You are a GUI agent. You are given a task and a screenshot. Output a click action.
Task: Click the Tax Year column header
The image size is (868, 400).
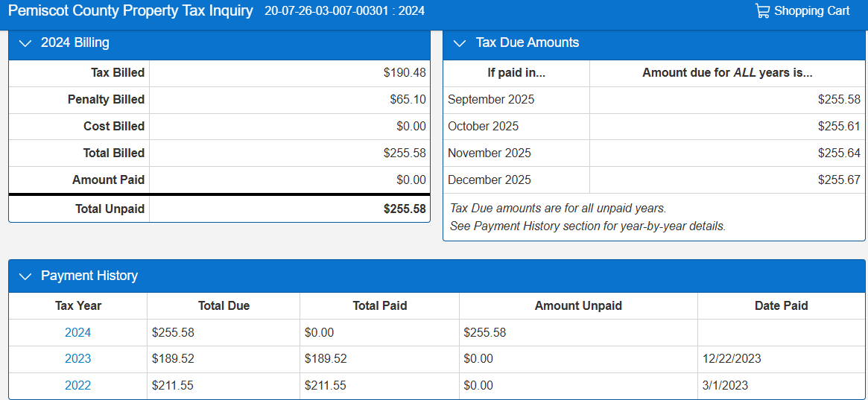tap(78, 305)
